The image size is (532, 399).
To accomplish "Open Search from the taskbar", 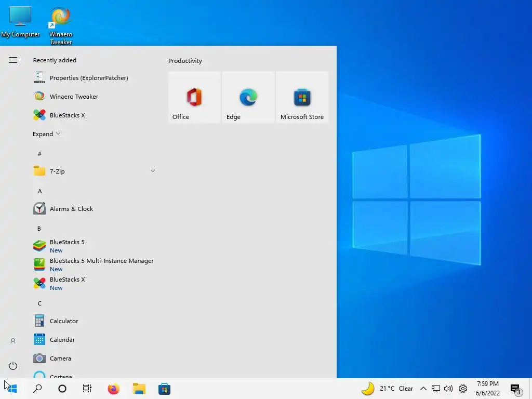I will (37, 388).
